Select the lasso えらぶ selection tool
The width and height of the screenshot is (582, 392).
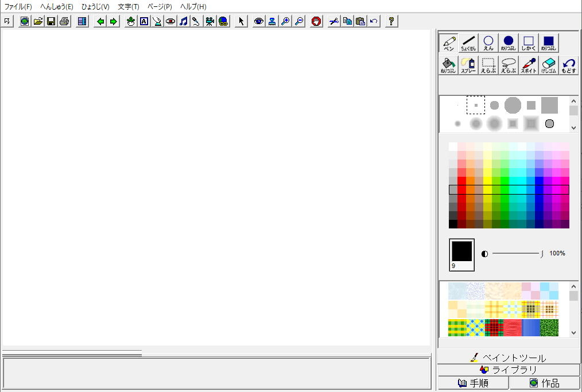pyautogui.click(x=509, y=65)
